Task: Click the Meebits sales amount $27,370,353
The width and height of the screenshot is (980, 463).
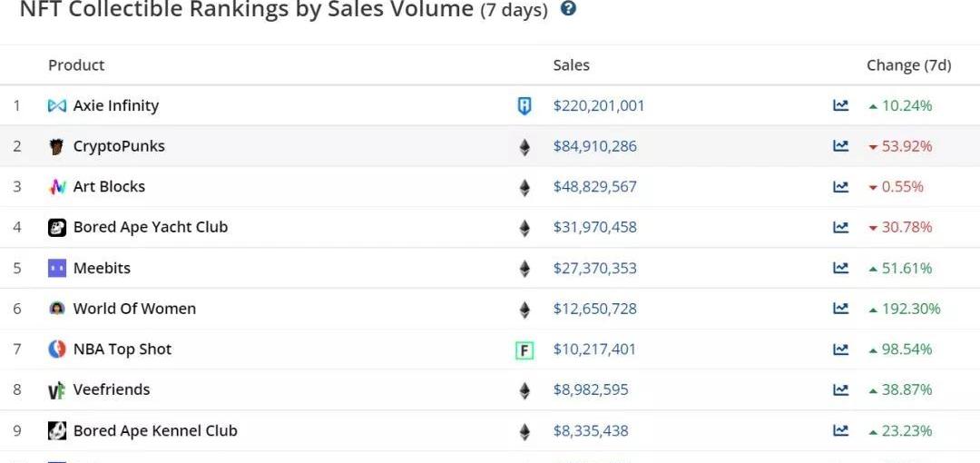Action: tap(594, 268)
